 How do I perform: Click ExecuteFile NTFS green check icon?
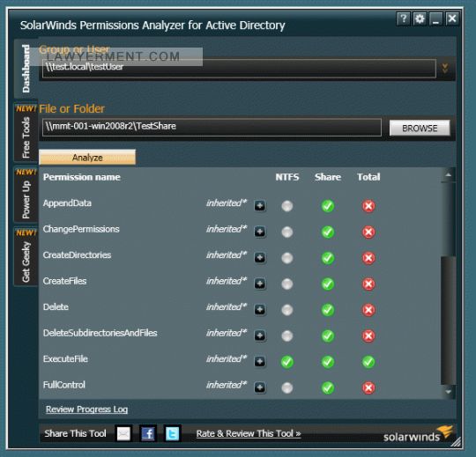tap(286, 362)
